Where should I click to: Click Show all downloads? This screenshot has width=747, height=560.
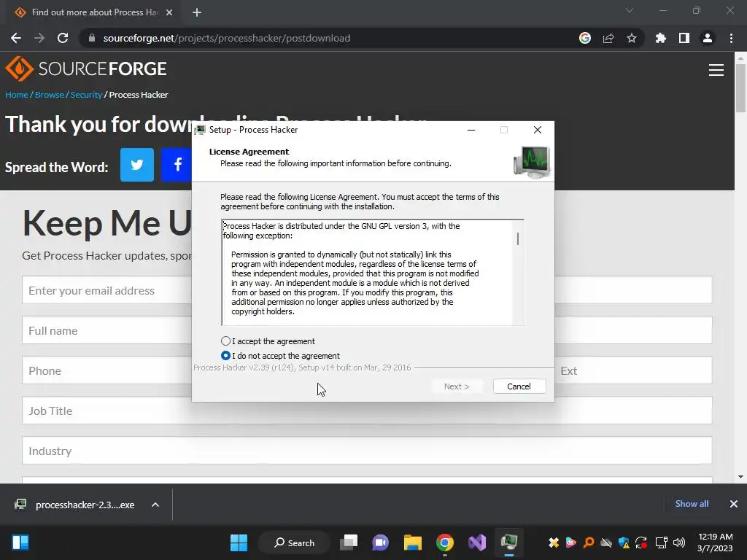point(692,504)
